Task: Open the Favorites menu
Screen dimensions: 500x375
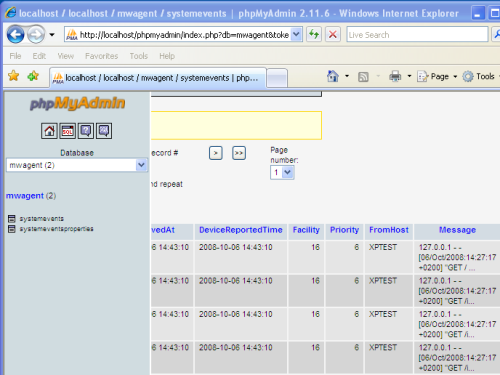Action: click(101, 56)
